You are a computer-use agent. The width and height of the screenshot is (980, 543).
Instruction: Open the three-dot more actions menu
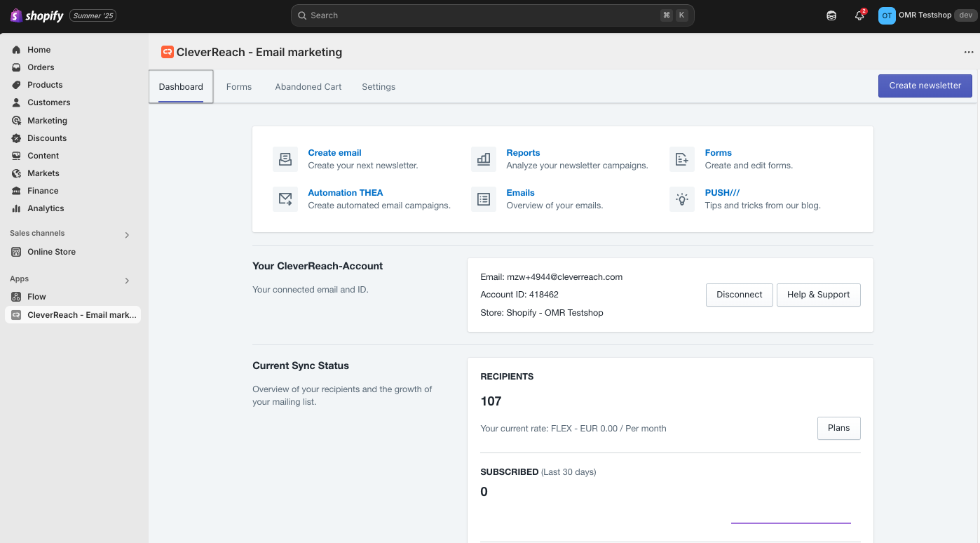969,52
